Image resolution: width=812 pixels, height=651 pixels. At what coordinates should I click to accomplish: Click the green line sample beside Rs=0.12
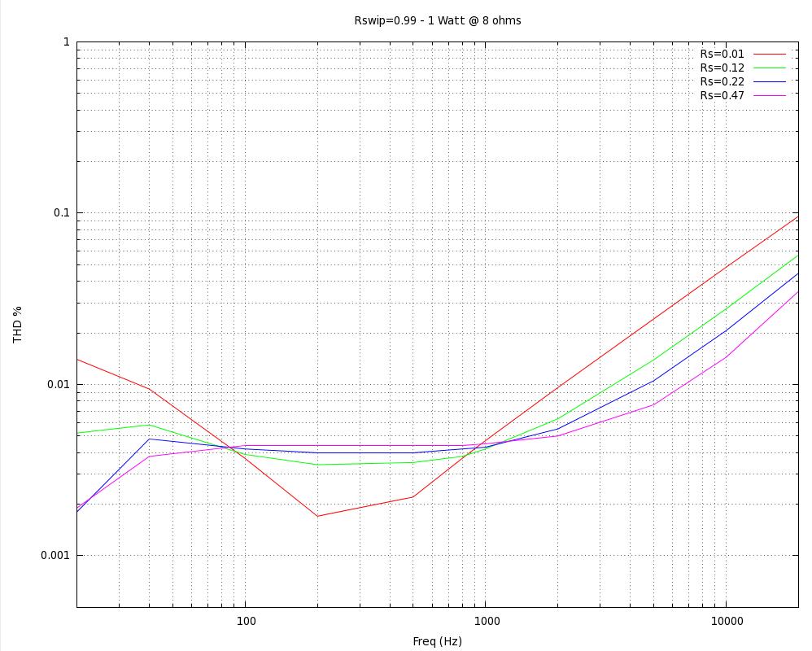(770, 68)
